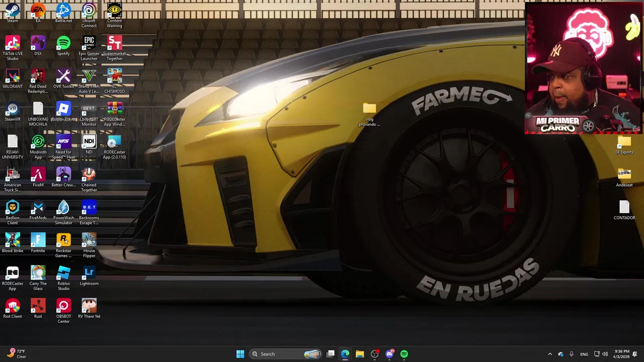The image size is (644, 362).
Task: Select the Badlion Client icon
Action: coord(13,212)
